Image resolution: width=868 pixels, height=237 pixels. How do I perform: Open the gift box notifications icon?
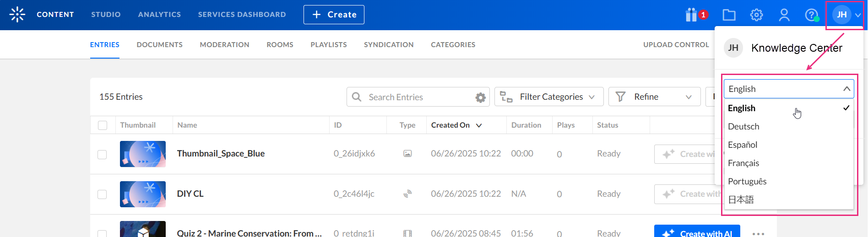pyautogui.click(x=691, y=15)
